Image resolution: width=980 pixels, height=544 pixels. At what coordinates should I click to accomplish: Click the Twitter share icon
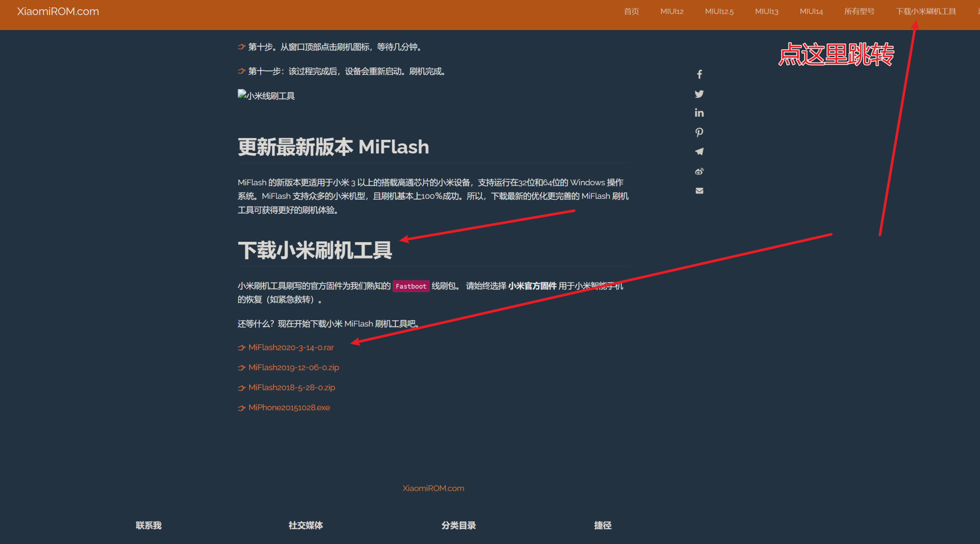coord(699,94)
